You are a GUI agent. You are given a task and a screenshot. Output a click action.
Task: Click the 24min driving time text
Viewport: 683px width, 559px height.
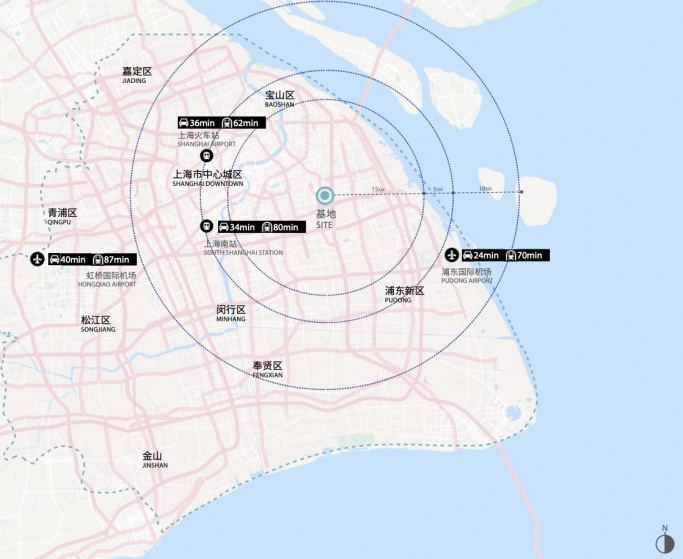tap(486, 255)
